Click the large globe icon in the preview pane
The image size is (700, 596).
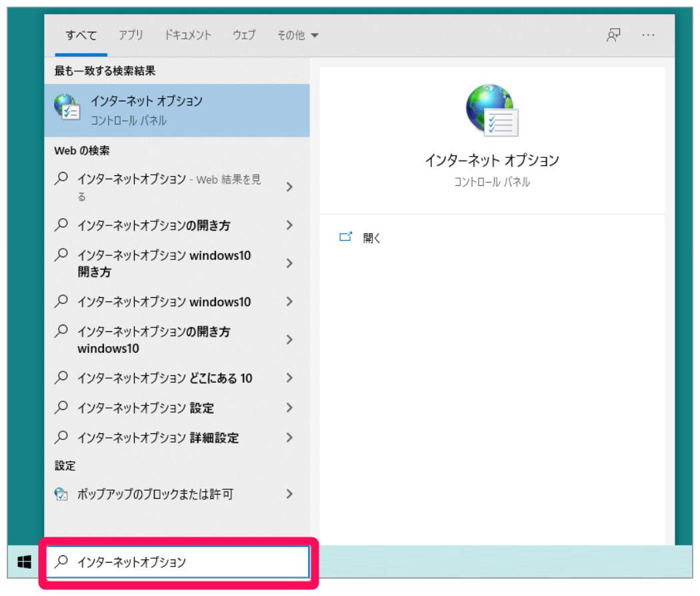[492, 110]
